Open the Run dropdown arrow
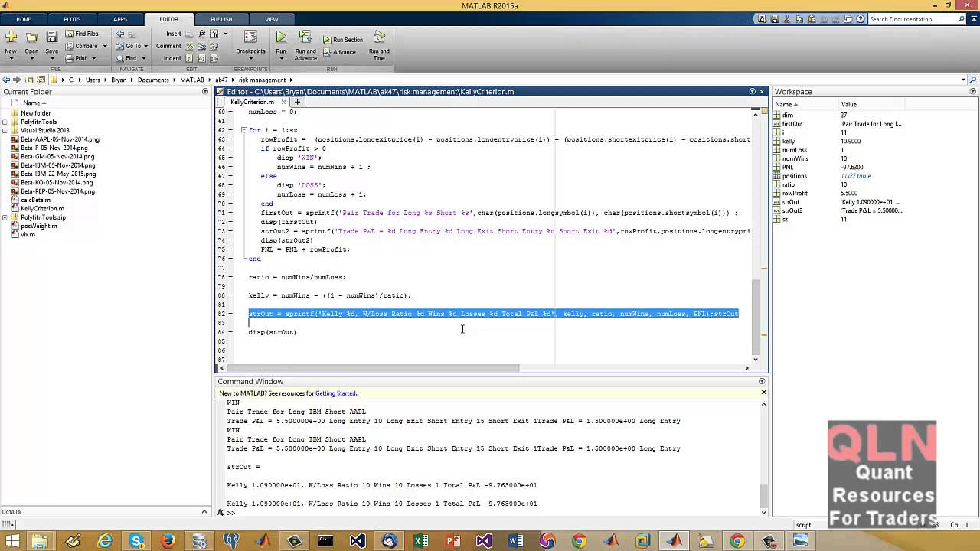The image size is (980, 551). click(281, 59)
